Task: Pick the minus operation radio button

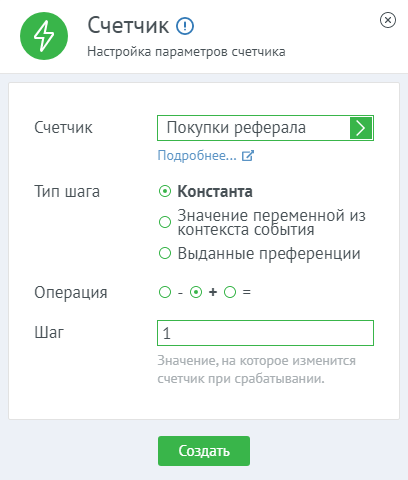Action: pos(165,292)
